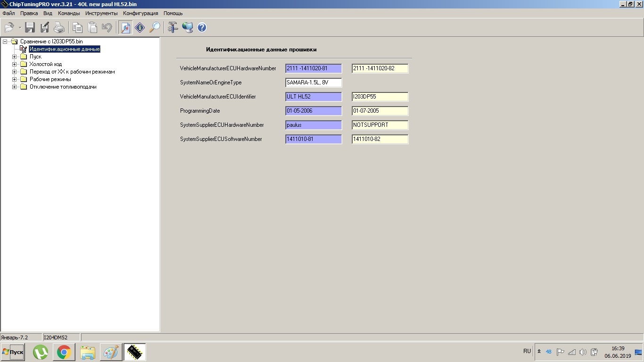
Task: Select the Отключение топливоподачи tree item
Action: point(63,87)
